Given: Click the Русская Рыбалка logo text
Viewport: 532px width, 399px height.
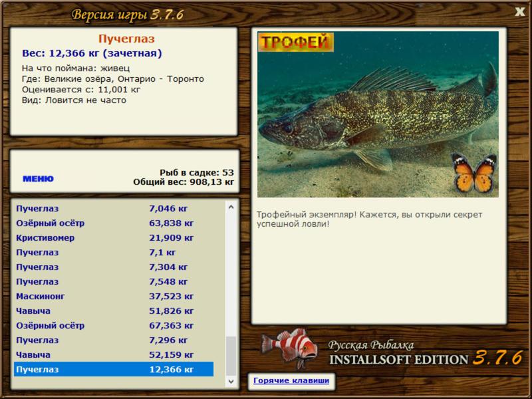Looking at the screenshot, I should tap(371, 345).
